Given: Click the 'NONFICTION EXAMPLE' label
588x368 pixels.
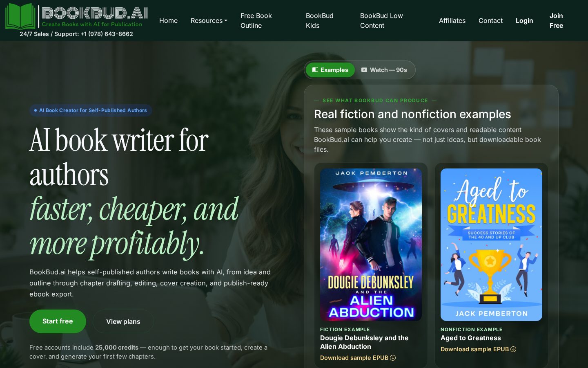Looking at the screenshot, I should (472, 330).
